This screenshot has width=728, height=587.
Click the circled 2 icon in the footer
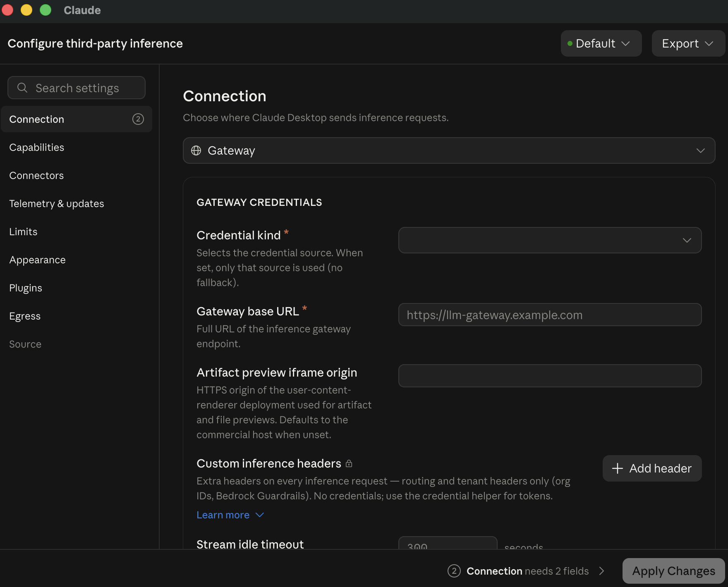(x=454, y=571)
